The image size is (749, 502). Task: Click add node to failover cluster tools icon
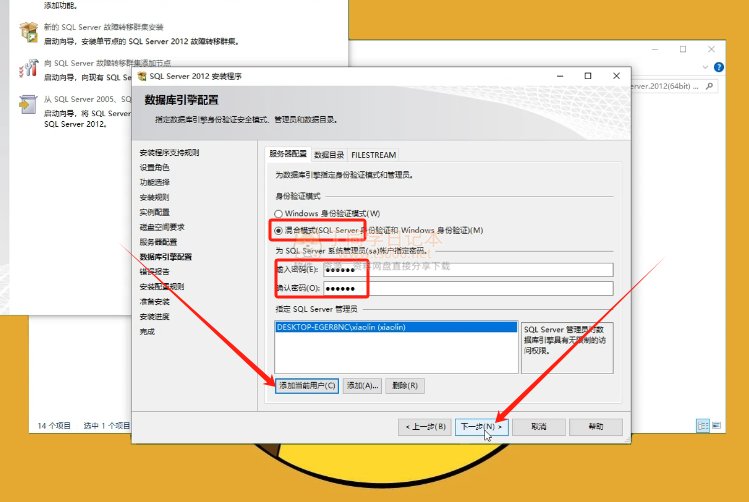(28, 68)
